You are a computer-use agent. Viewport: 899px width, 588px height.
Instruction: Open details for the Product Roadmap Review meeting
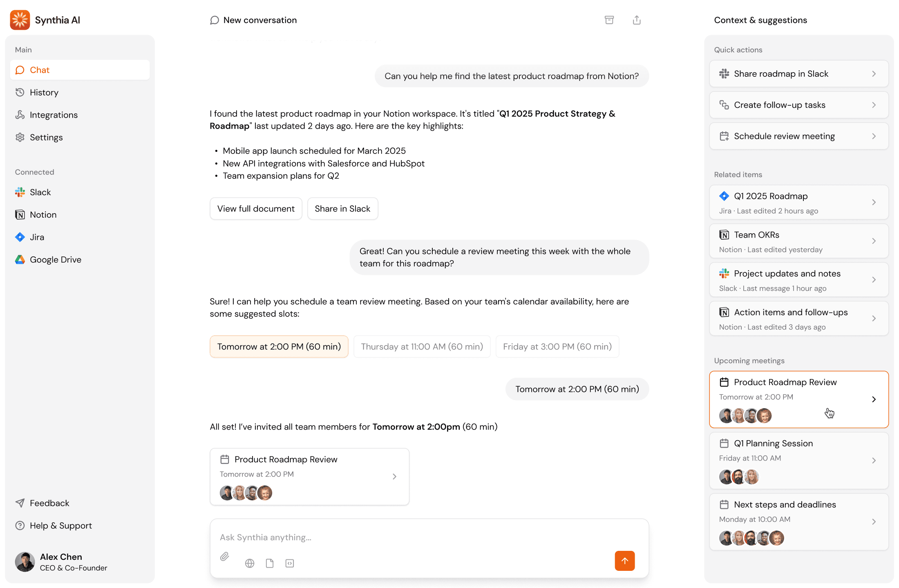pyautogui.click(x=798, y=399)
